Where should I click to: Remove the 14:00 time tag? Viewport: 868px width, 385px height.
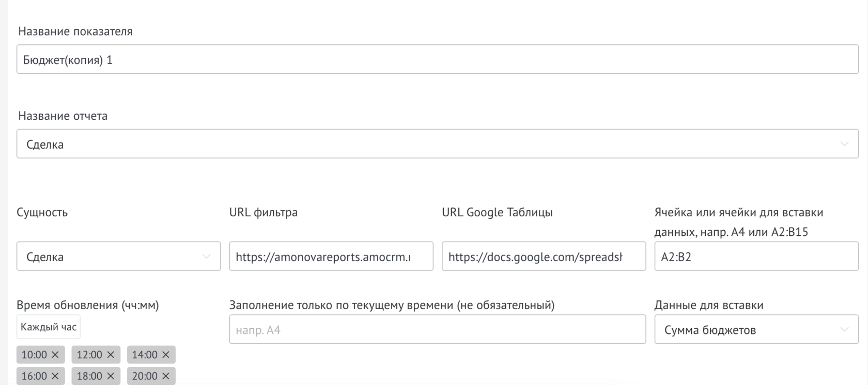(166, 355)
